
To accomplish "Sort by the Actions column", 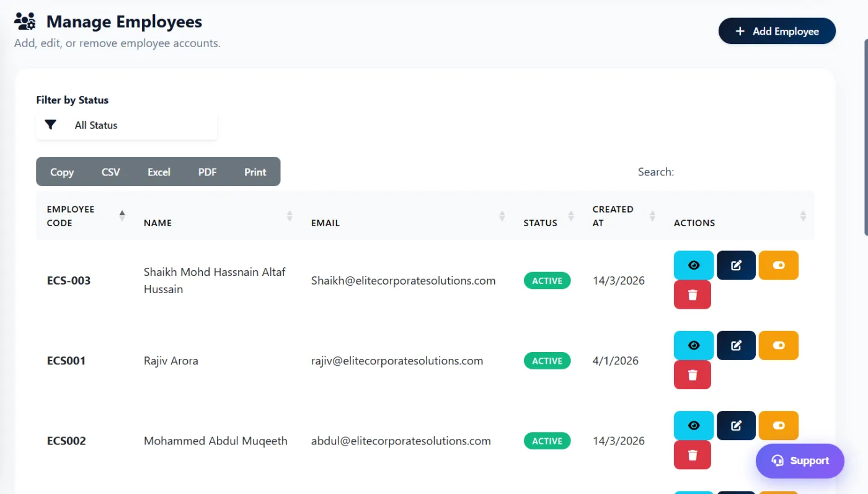I will (x=738, y=216).
